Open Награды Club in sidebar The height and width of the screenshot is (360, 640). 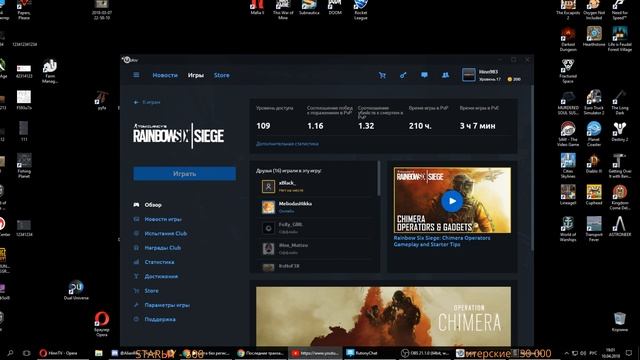[162, 248]
